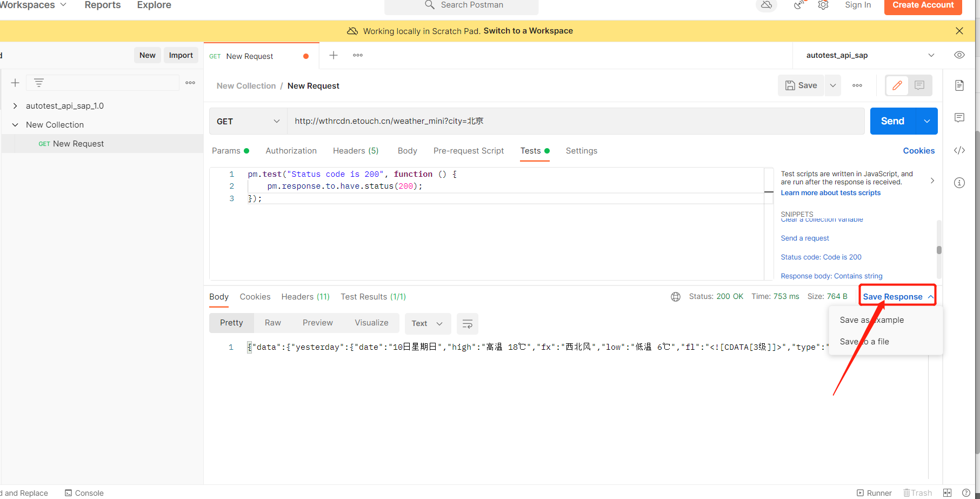Viewport: 980px width, 499px height.
Task: Toggle the Save Response dropdown
Action: 898,297
